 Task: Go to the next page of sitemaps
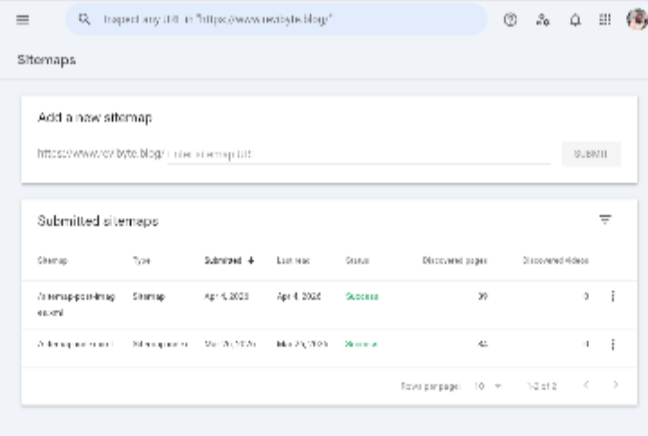pyautogui.click(x=615, y=385)
